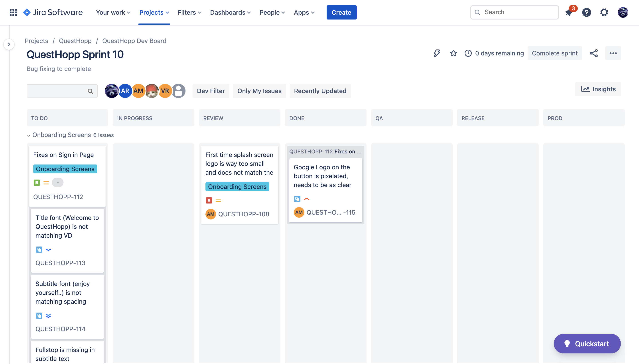Click the Onboarding Screens epic label on QUESTHOPP-112
639x364 pixels.
tap(65, 169)
